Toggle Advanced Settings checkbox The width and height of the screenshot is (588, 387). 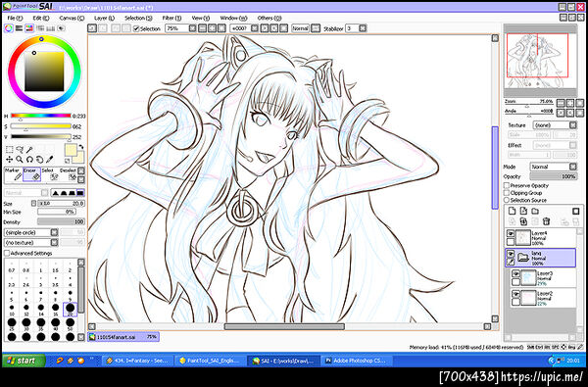7,253
